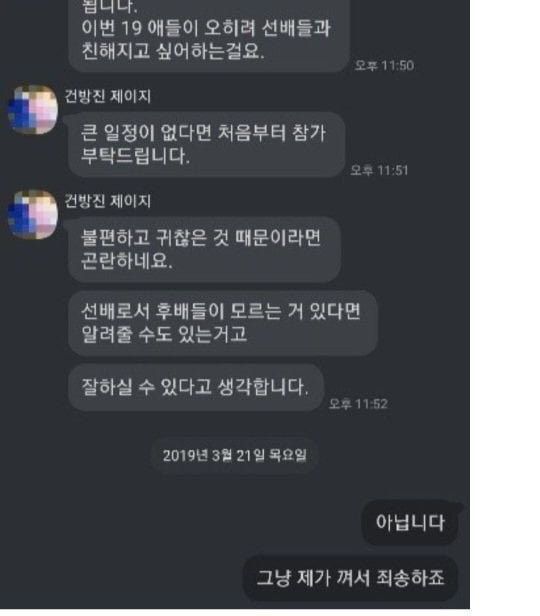Select message 불편하고 귀찮은 것 때문이라면
Screen dimensions: 540x616
click(x=204, y=249)
